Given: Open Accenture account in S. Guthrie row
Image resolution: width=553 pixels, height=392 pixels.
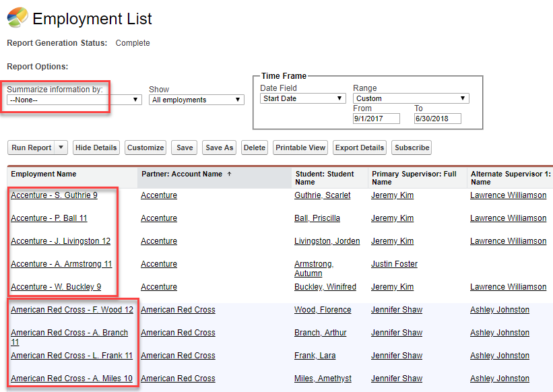Looking at the screenshot, I should pyautogui.click(x=159, y=195).
